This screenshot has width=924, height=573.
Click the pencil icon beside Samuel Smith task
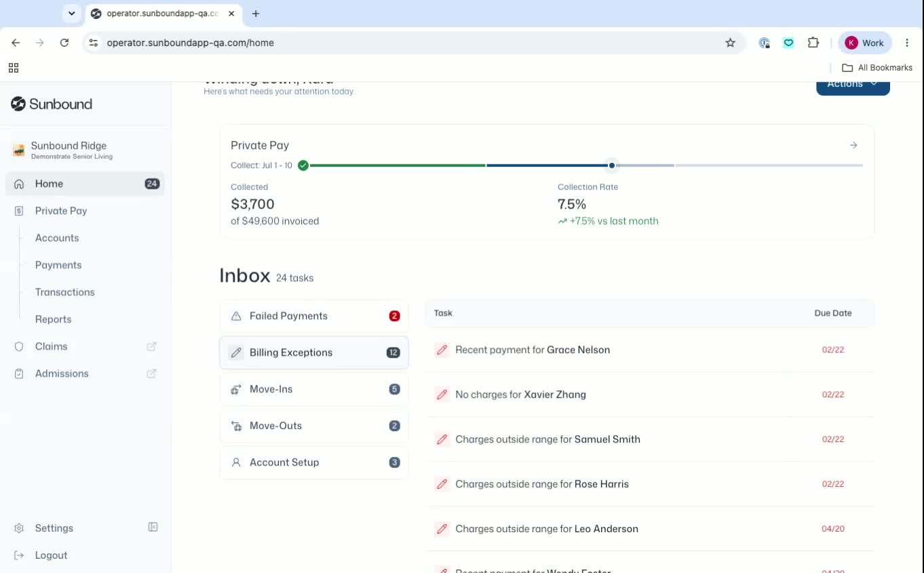coord(442,439)
